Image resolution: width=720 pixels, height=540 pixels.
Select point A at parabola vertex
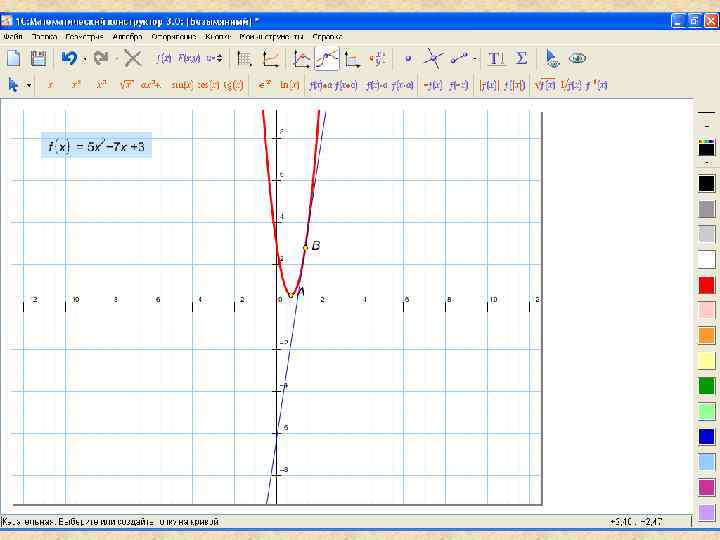(x=291, y=295)
